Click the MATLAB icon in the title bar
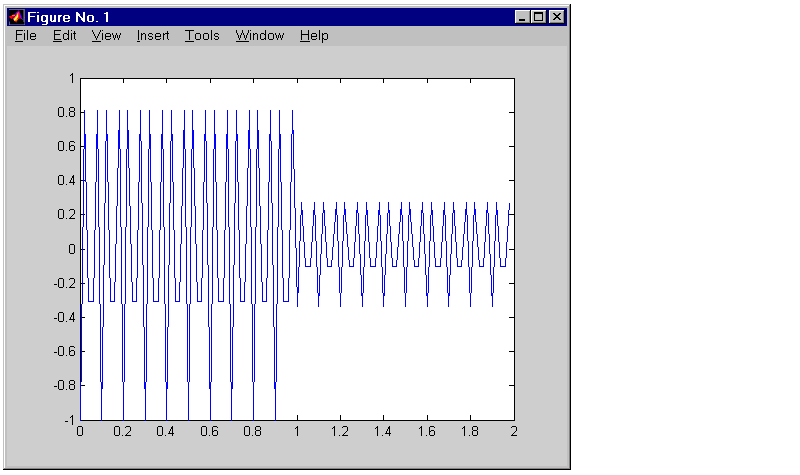Image resolution: width=800 pixels, height=475 pixels. pos(16,17)
